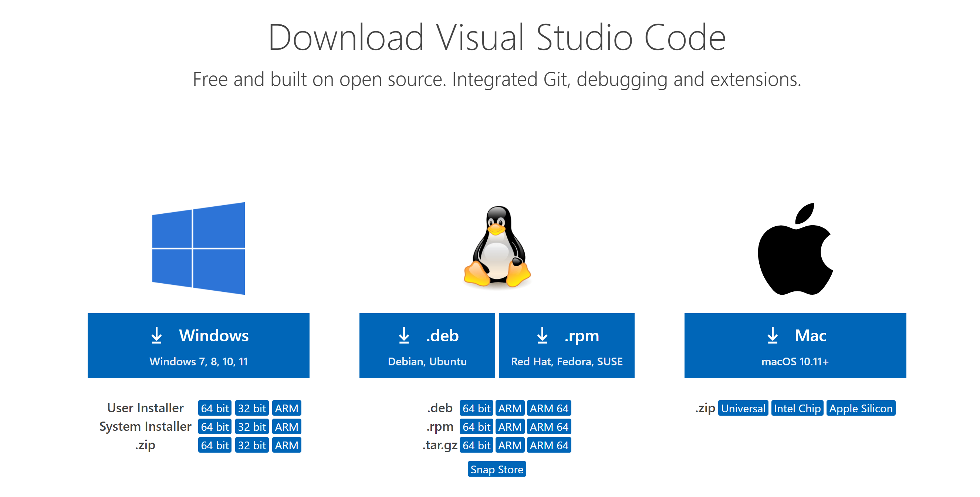This screenshot has height=497, width=980.
Task: Download the .tar.gz ARM build
Action: tap(509, 445)
